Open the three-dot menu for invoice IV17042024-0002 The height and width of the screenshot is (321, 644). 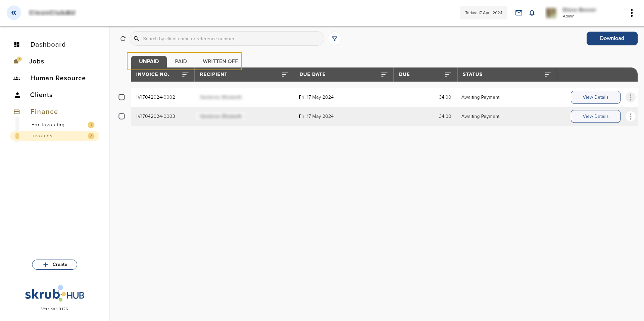click(x=630, y=97)
